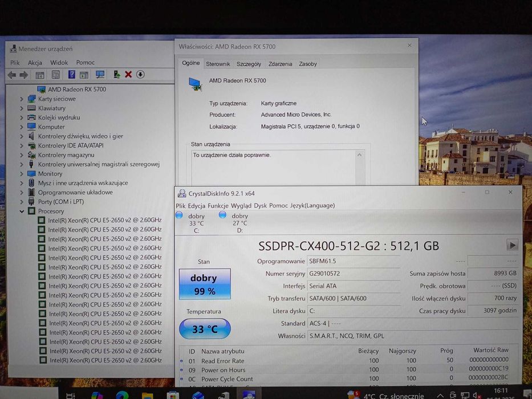Select the Kontrolery magazynu tree item
The image size is (532, 399).
click(66, 155)
